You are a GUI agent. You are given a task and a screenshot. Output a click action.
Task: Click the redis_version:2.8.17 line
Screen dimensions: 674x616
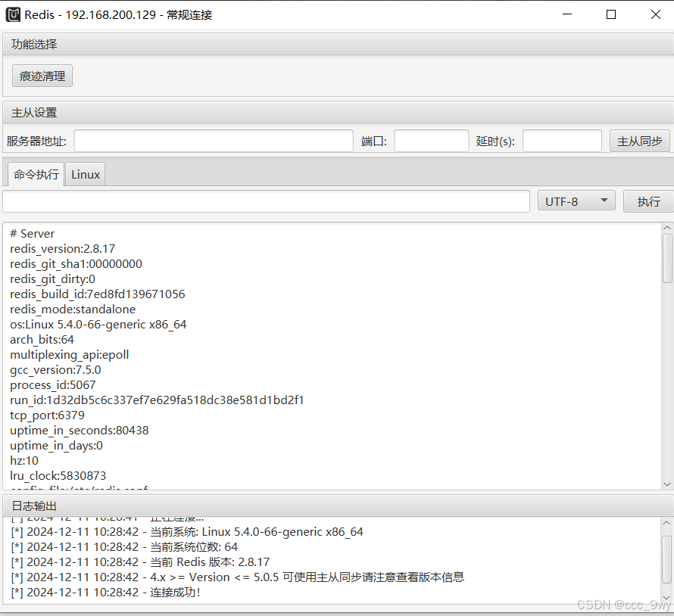(63, 249)
